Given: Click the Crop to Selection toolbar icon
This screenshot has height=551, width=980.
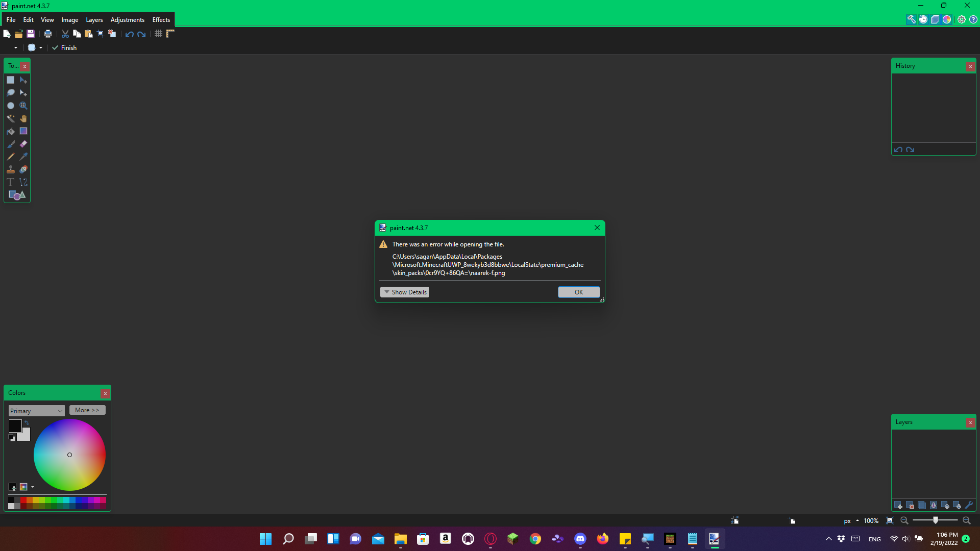Looking at the screenshot, I should [x=101, y=34].
